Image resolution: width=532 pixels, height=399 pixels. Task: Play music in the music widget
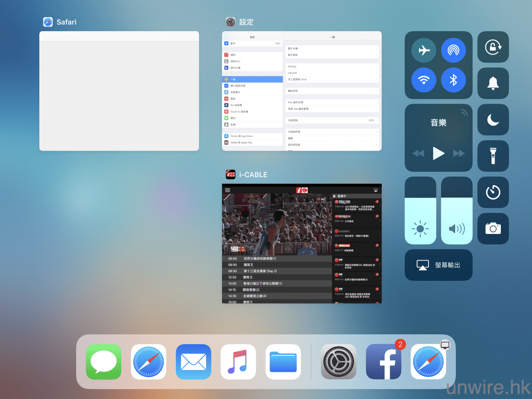[438, 153]
